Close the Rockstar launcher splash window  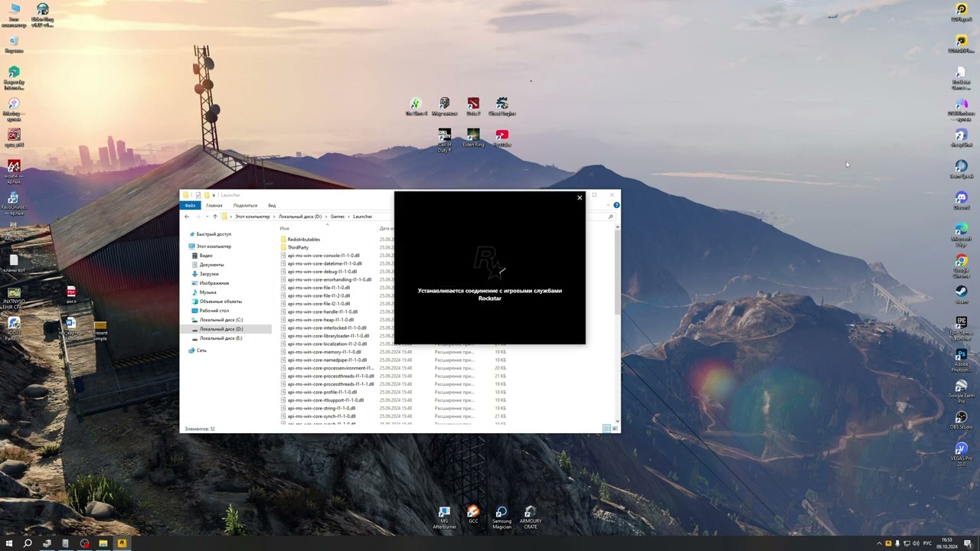point(580,198)
